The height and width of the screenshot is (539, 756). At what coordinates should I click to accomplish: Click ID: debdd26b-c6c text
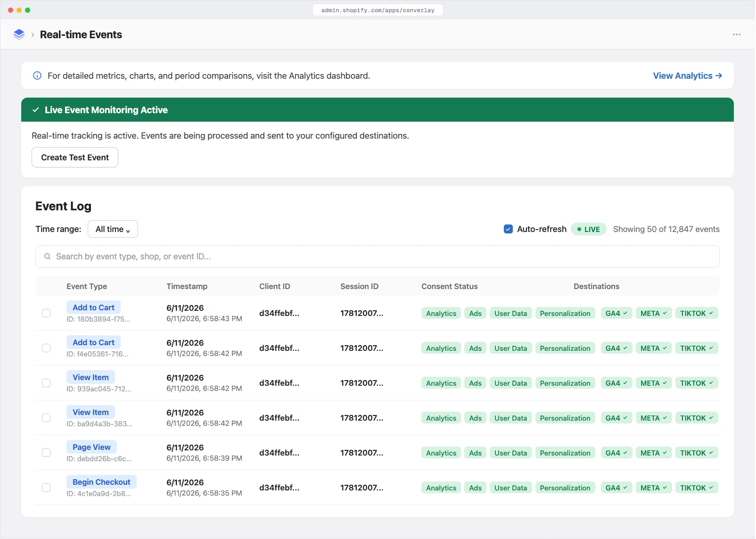[x=99, y=458]
